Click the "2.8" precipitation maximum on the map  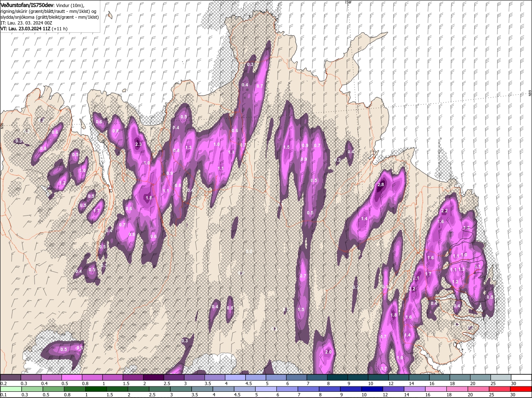(x=380, y=184)
